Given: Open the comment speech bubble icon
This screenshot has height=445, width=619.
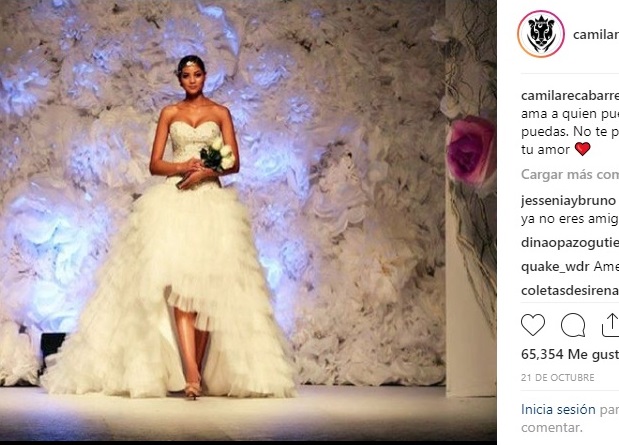Looking at the screenshot, I should click(x=573, y=325).
